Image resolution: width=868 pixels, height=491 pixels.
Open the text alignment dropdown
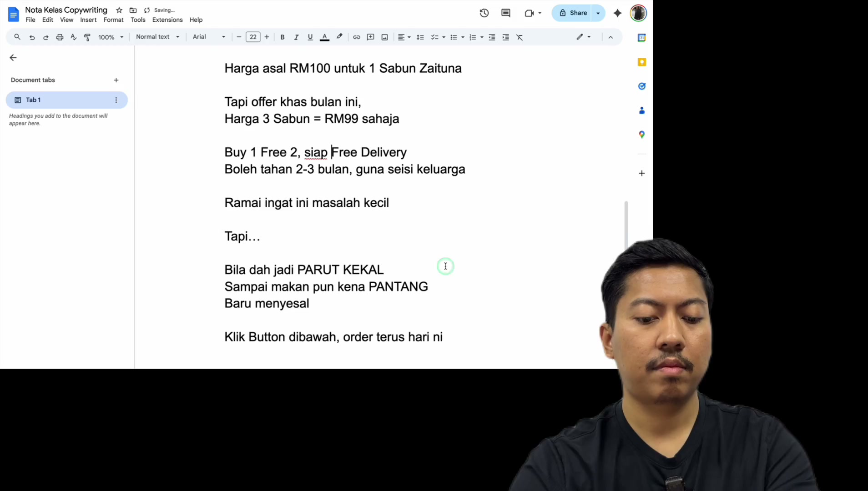point(404,37)
